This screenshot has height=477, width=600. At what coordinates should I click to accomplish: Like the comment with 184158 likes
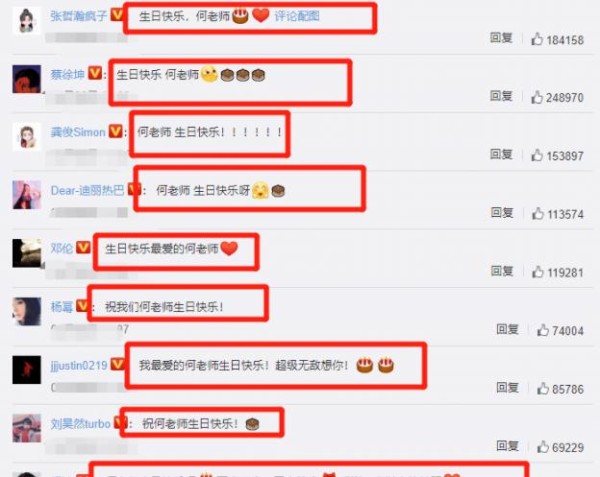537,39
